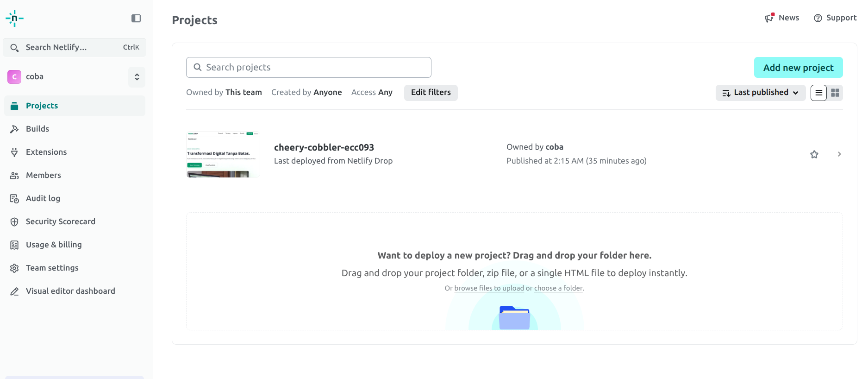Star the cheery-cobbler-ecc093 project
Viewport: 868px width, 379px height.
[x=814, y=154]
